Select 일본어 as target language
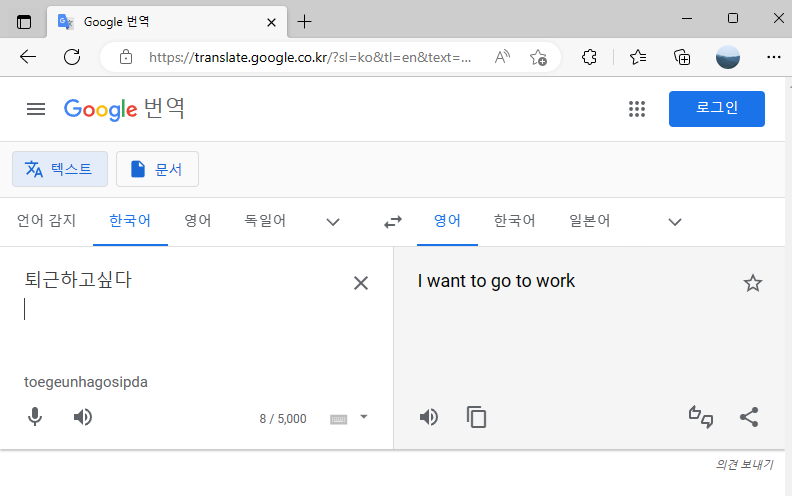 (x=589, y=221)
